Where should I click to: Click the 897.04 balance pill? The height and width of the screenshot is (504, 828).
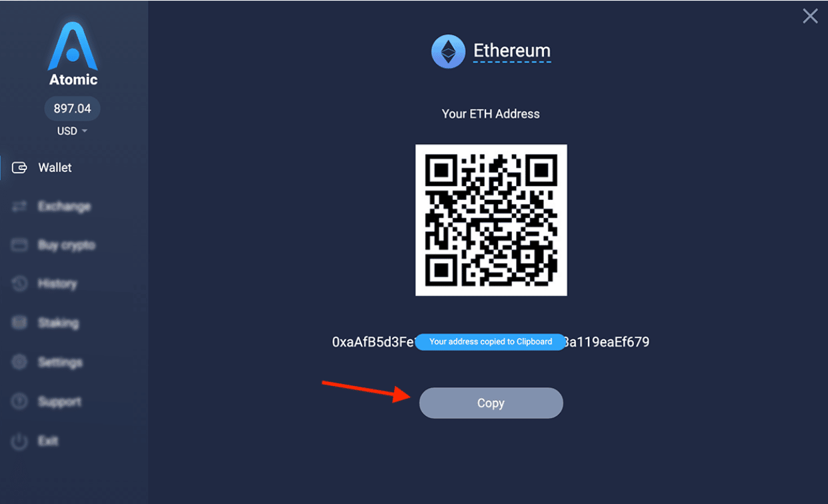(72, 109)
